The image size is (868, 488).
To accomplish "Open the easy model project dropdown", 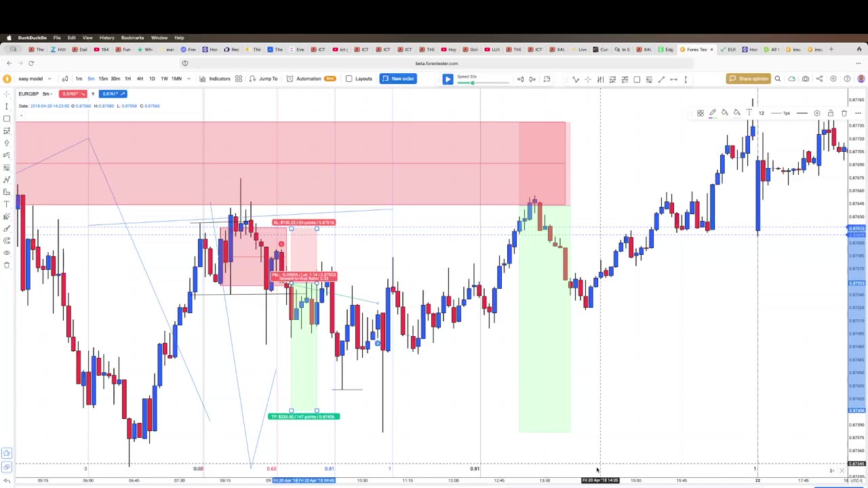I will tap(34, 79).
